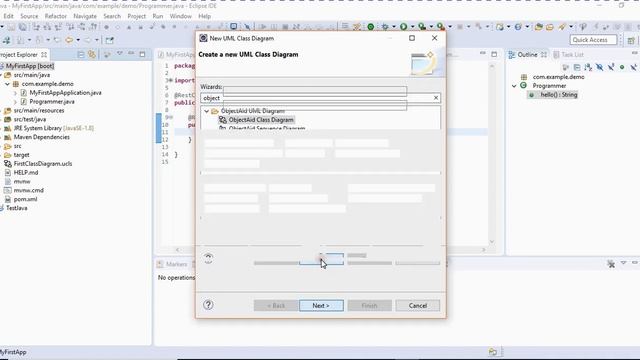Image resolution: width=640 pixels, height=360 pixels.
Task: Click the Next button in the dialog
Action: (321, 305)
